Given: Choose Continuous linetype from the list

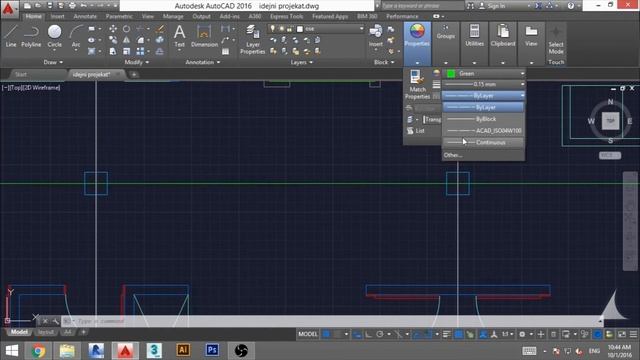Looking at the screenshot, I should click(x=484, y=142).
